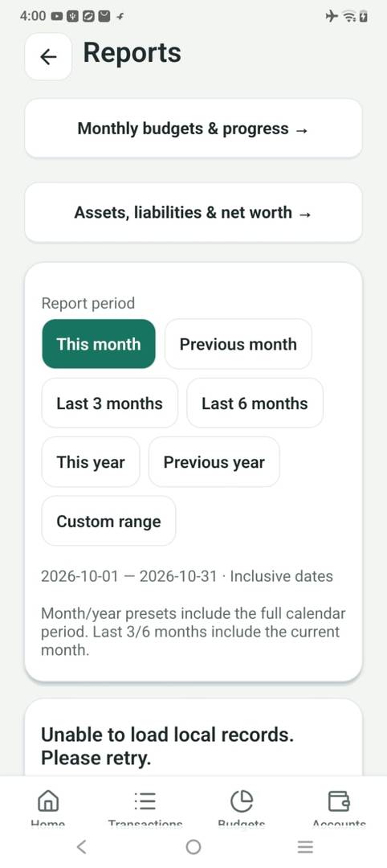
Task: Open Assets, liabilities & net worth report
Action: coord(193,212)
